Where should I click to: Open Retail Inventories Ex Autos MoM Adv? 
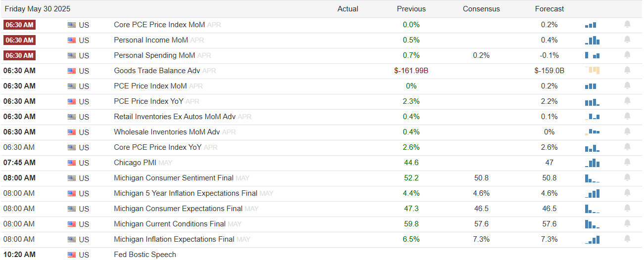click(175, 117)
